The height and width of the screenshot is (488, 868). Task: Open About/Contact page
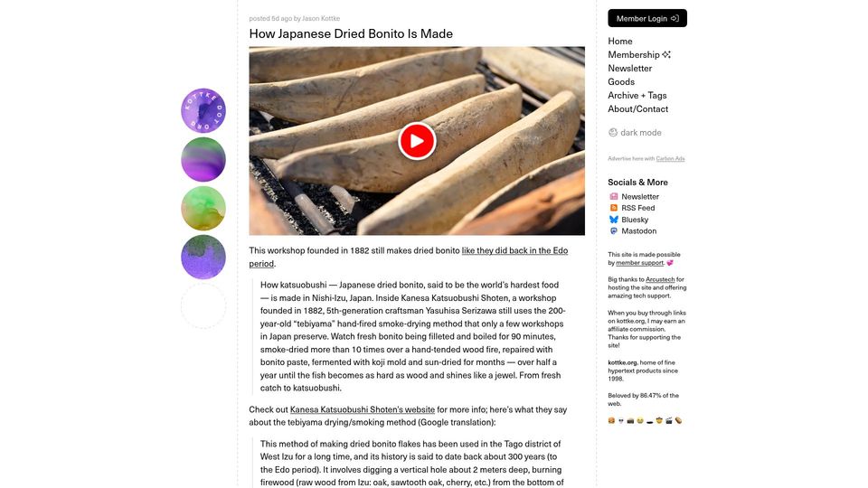(x=637, y=109)
